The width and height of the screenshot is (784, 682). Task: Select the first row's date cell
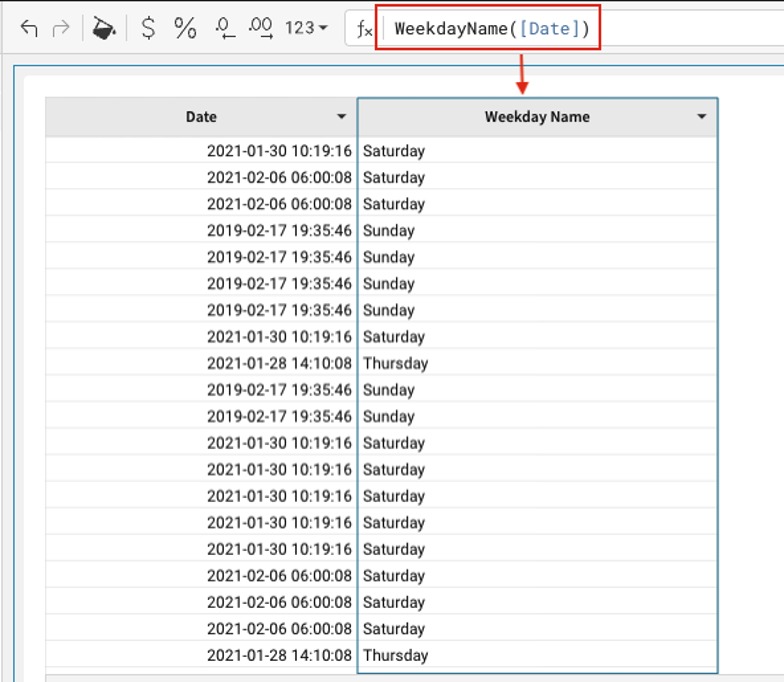(x=279, y=151)
